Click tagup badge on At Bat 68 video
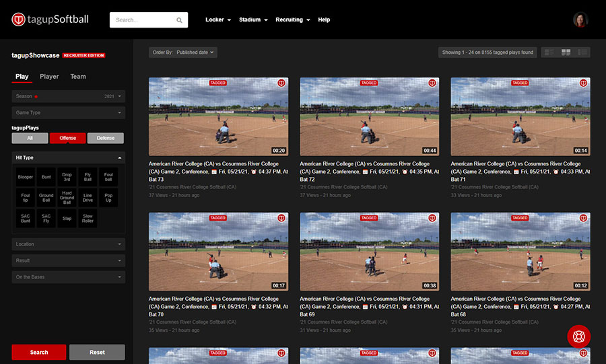 [583, 218]
